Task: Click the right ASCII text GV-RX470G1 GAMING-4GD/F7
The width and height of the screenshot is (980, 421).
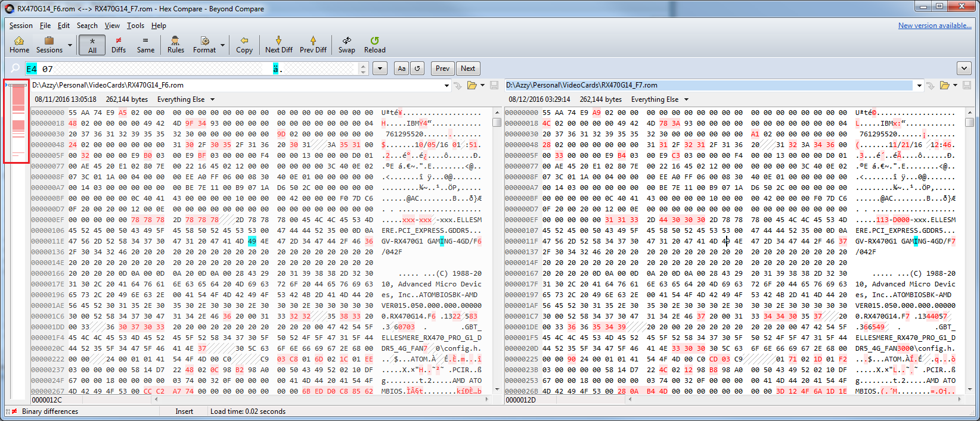Action: [x=905, y=241]
